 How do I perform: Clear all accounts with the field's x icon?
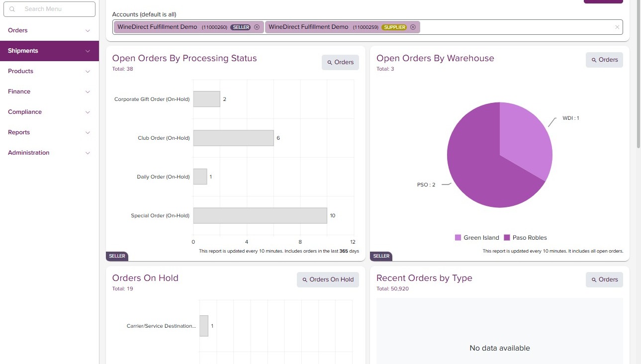coord(617,27)
